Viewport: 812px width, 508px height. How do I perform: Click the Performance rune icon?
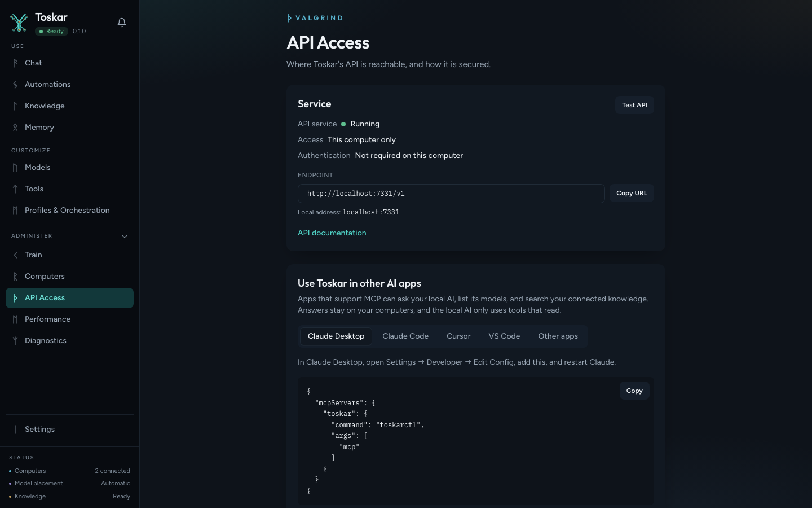15,319
